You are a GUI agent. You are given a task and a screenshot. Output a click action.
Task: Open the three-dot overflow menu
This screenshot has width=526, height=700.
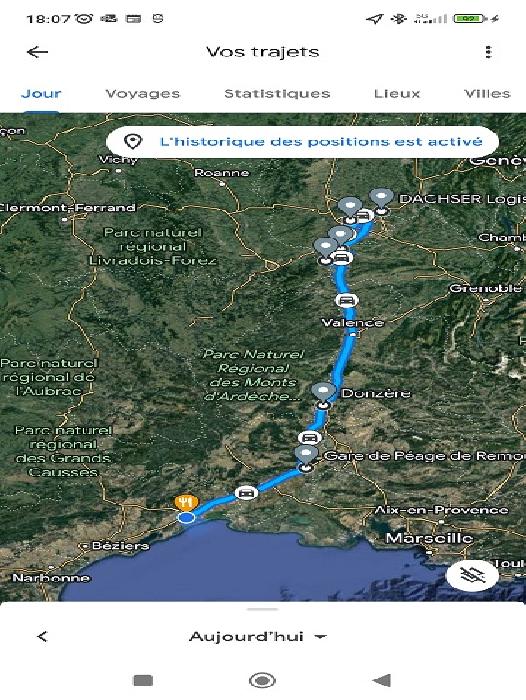pos(488,52)
